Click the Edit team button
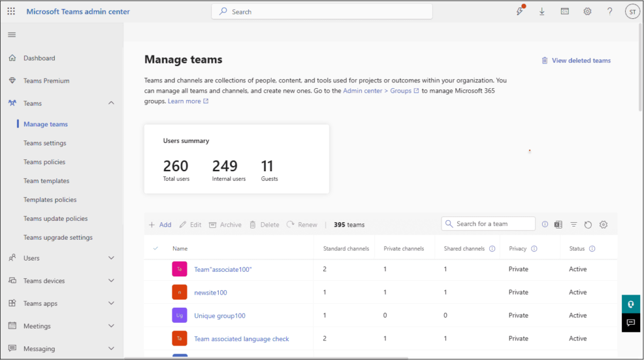Screen dimensions: 644x360 coord(191,225)
